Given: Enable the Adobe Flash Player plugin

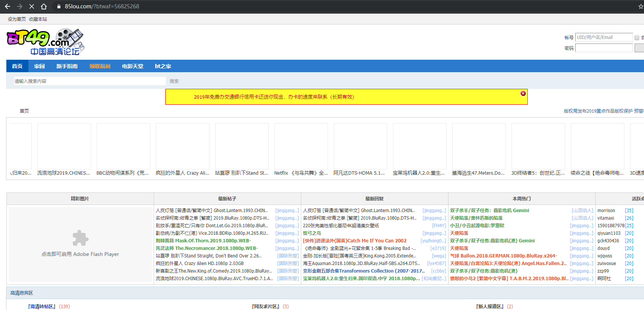Looking at the screenshot, I should (x=80, y=244).
